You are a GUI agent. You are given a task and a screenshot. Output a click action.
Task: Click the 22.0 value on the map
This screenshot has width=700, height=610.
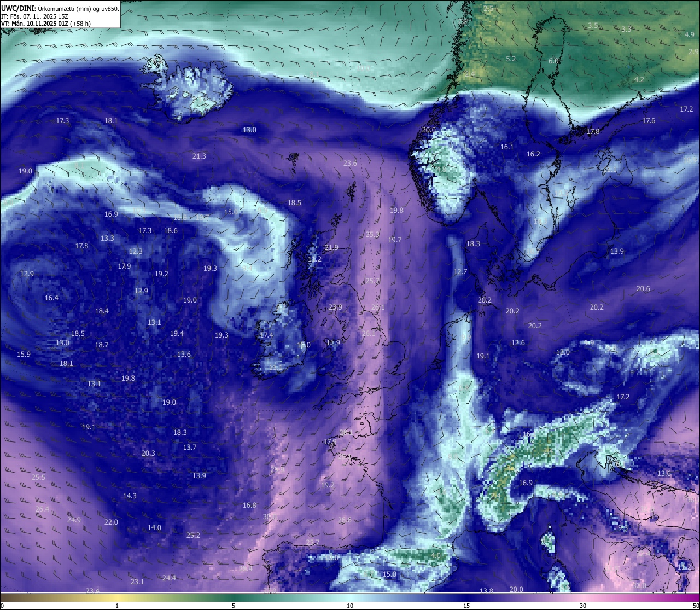(x=111, y=522)
